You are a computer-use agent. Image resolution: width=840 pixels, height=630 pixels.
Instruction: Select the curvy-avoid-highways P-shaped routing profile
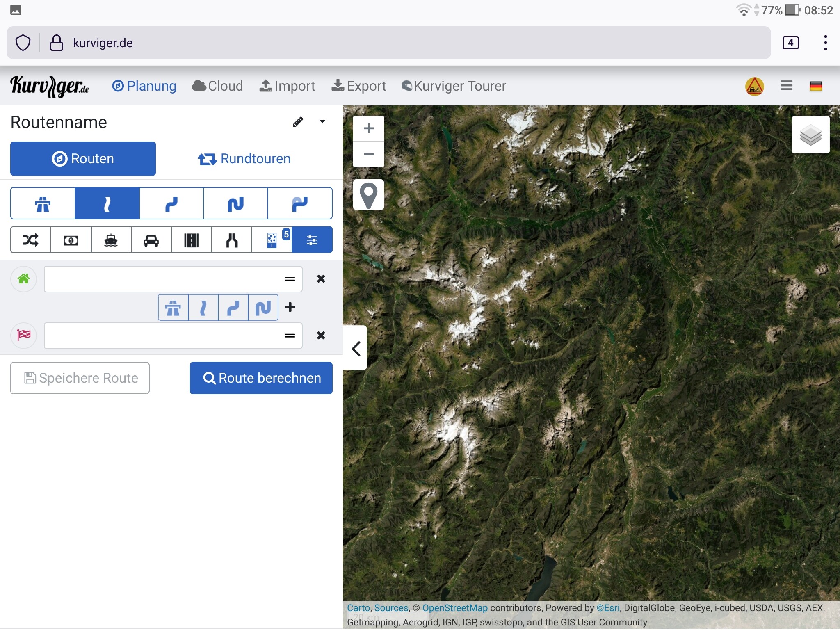tap(300, 203)
